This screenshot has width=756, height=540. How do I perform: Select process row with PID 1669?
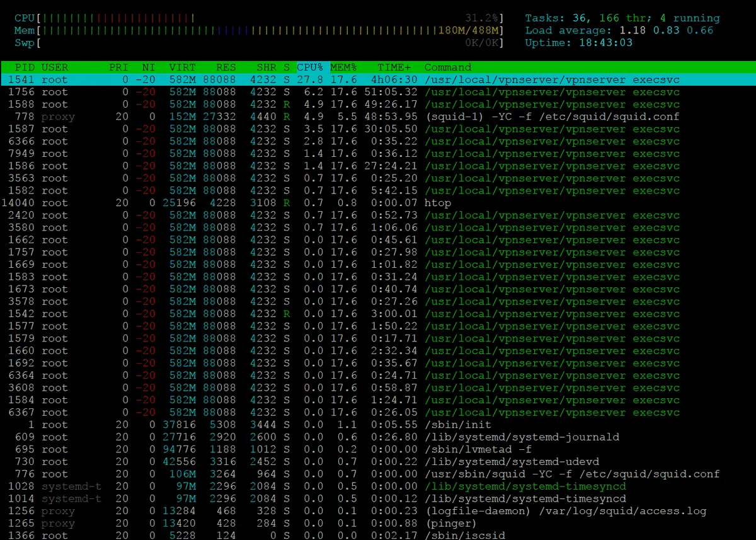pyautogui.click(x=378, y=265)
